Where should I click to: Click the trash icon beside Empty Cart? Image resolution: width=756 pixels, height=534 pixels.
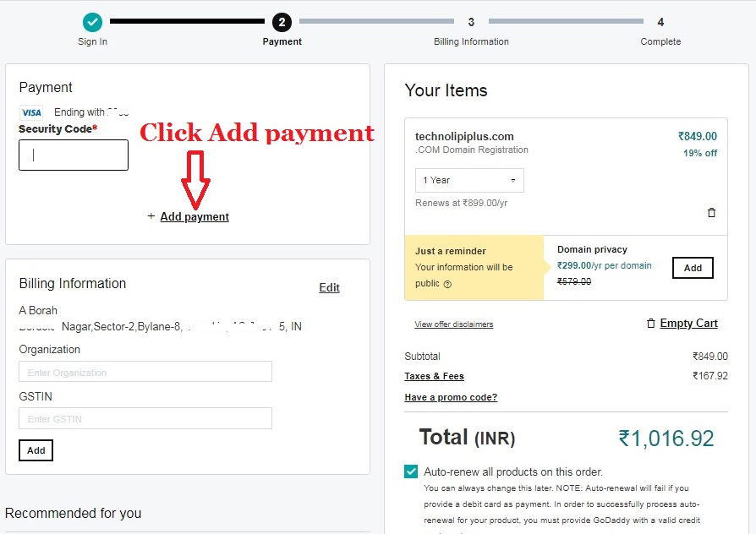pyautogui.click(x=651, y=324)
